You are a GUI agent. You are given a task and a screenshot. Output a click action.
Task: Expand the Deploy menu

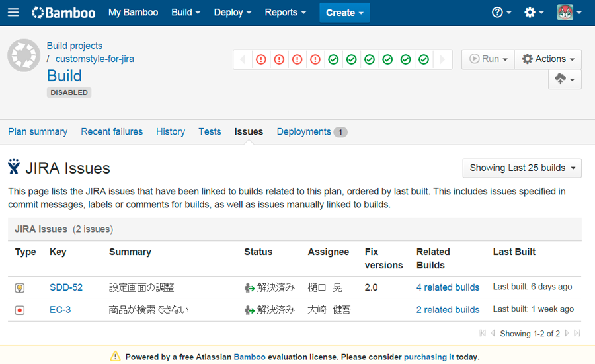pyautogui.click(x=233, y=13)
